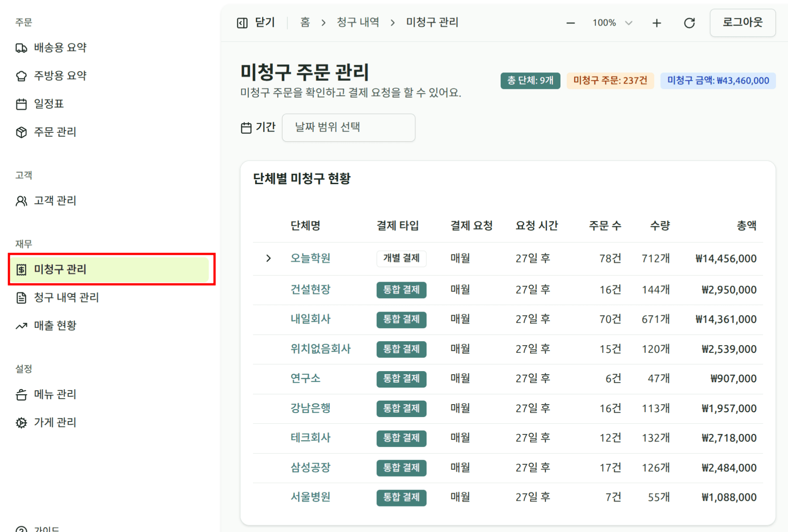Open 고객 관리 via the people icon
Screen dimensions: 788x532
[21, 200]
